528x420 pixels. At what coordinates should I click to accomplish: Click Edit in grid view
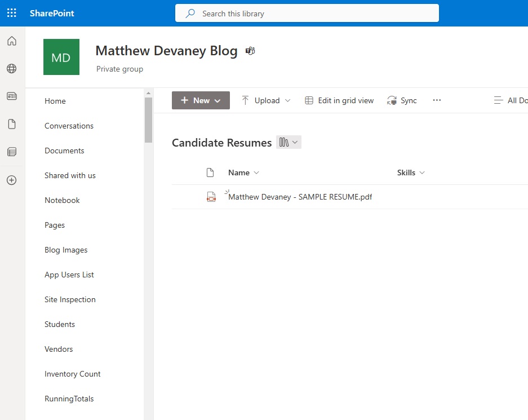(339, 100)
